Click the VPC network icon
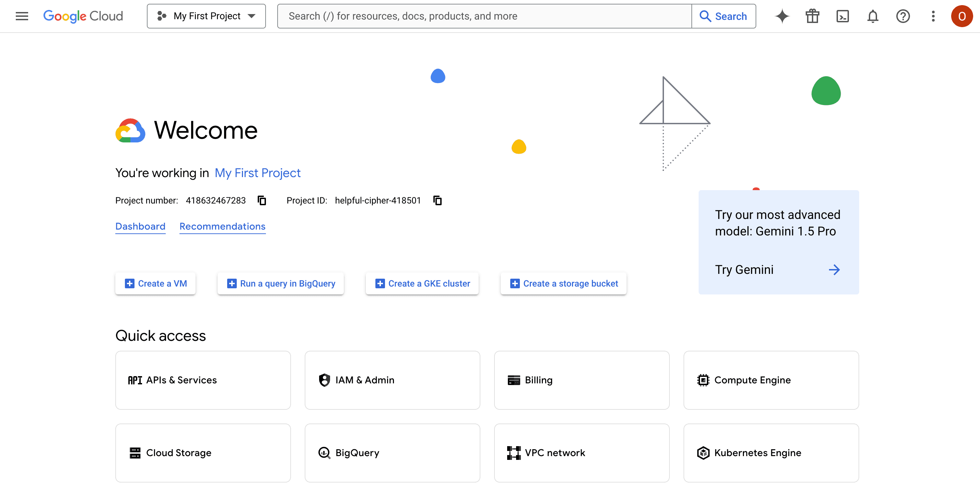 coord(514,453)
